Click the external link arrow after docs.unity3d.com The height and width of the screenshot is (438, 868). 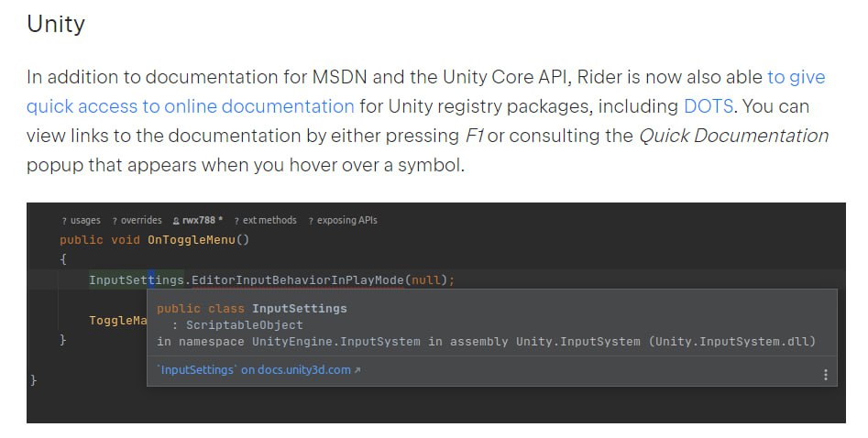tap(357, 370)
